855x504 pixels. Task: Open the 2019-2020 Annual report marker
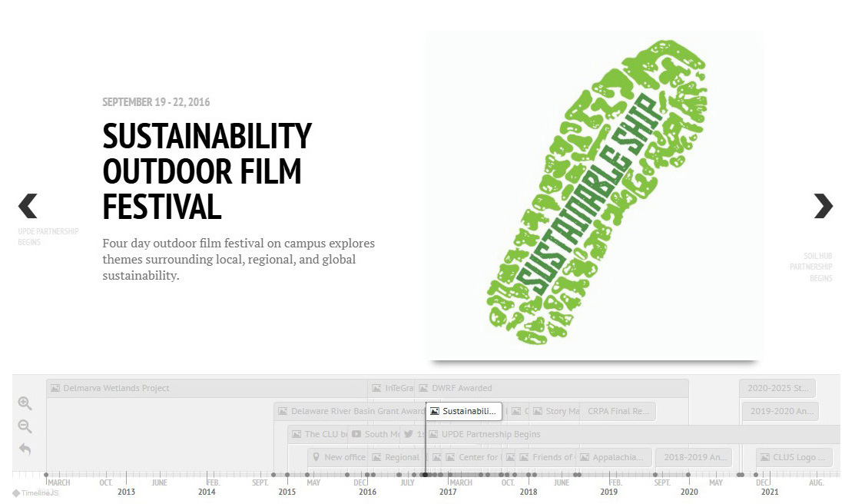pyautogui.click(x=780, y=411)
